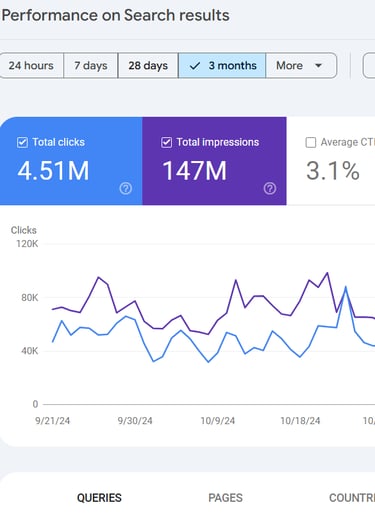The height and width of the screenshot is (514, 375).
Task: Open help icon on Total clicks card
Action: [126, 188]
